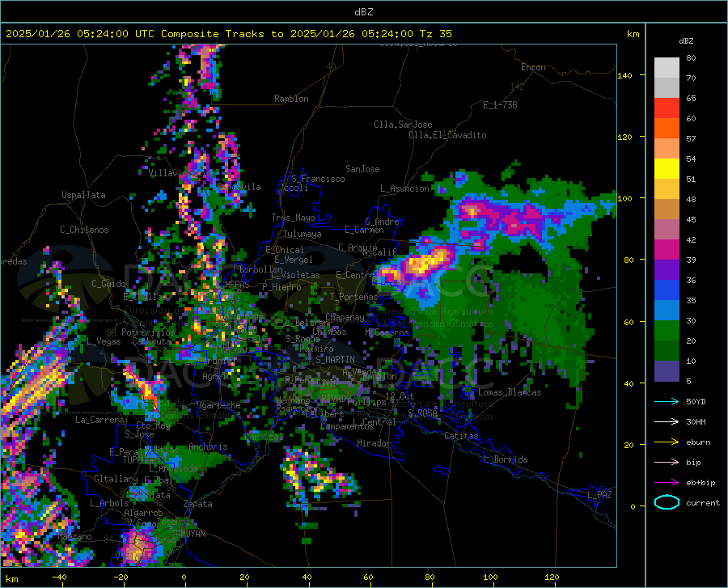This screenshot has height=588, width=728.
Task: Click the 'km' label at the bottom left
Action: [11, 579]
